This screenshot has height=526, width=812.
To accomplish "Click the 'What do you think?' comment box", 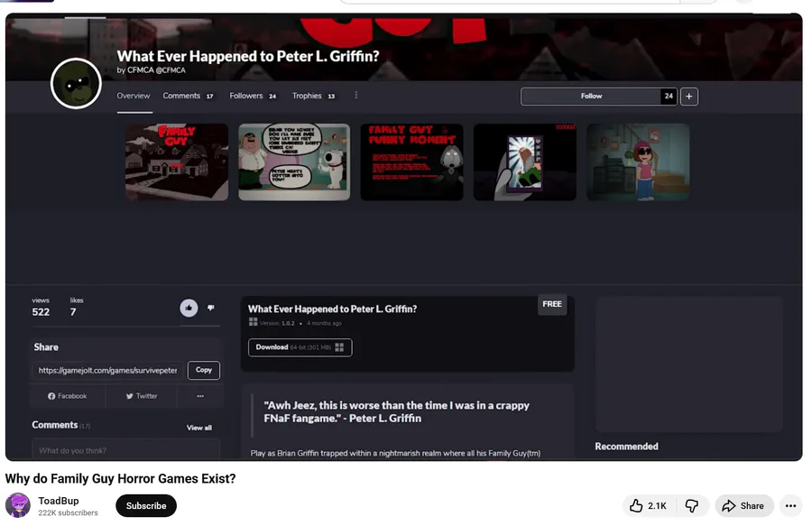I will 125,450.
